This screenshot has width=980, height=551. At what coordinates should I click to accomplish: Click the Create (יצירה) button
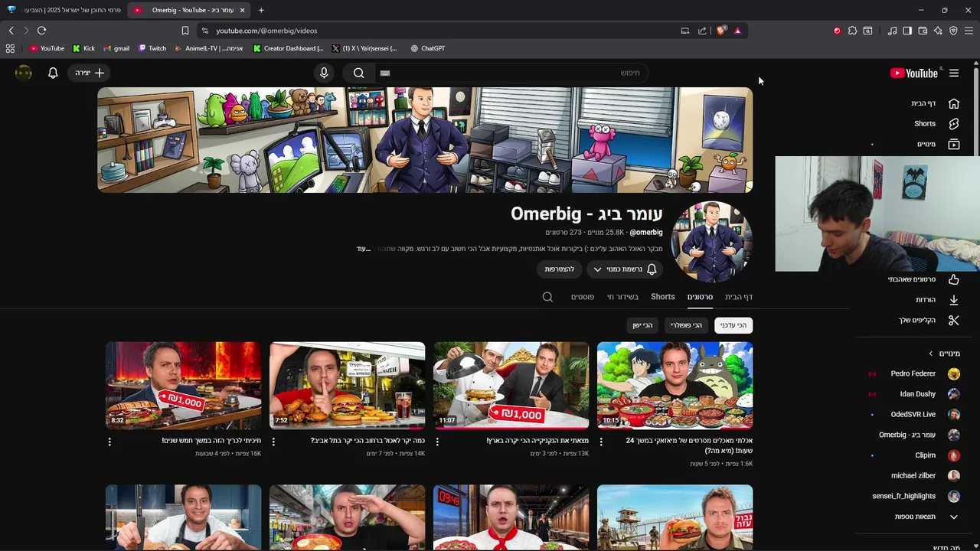[x=90, y=73]
